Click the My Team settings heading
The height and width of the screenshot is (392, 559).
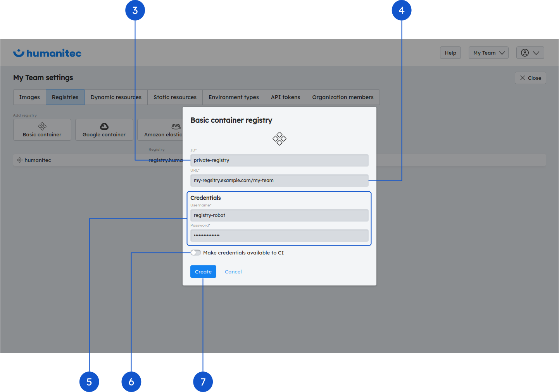(43, 77)
